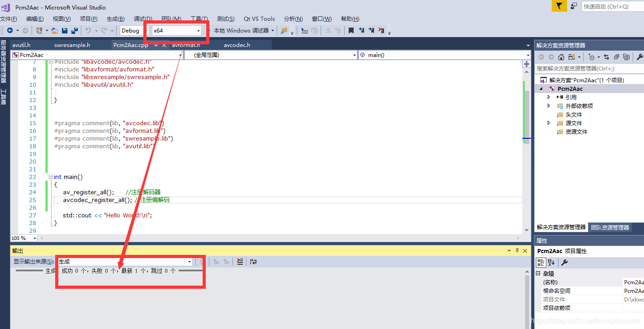Switch to the avcodec.h tab

click(237, 45)
